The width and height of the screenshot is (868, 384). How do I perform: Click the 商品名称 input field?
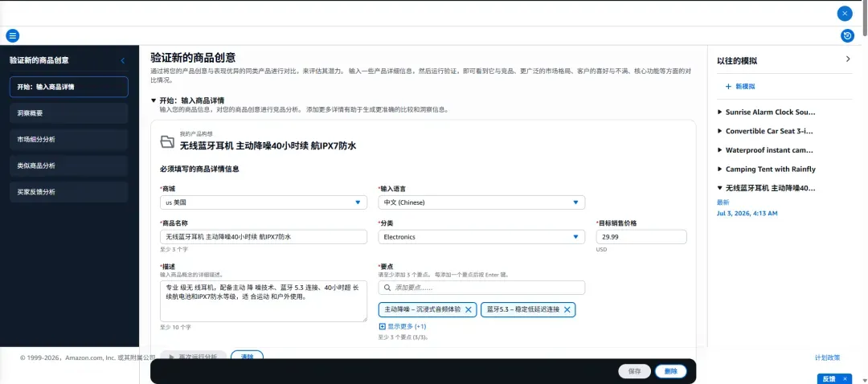[x=264, y=237]
